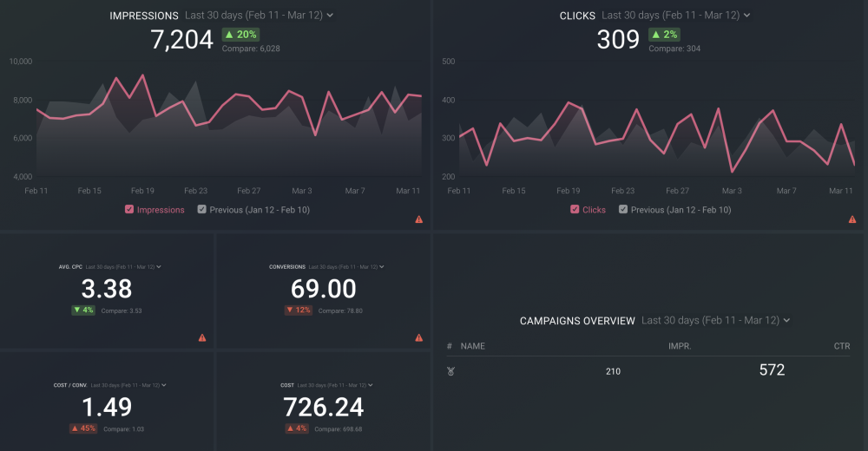Click the warning triangle in the Clicks panel
Viewport: 868px width, 451px height.
pyautogui.click(x=852, y=219)
